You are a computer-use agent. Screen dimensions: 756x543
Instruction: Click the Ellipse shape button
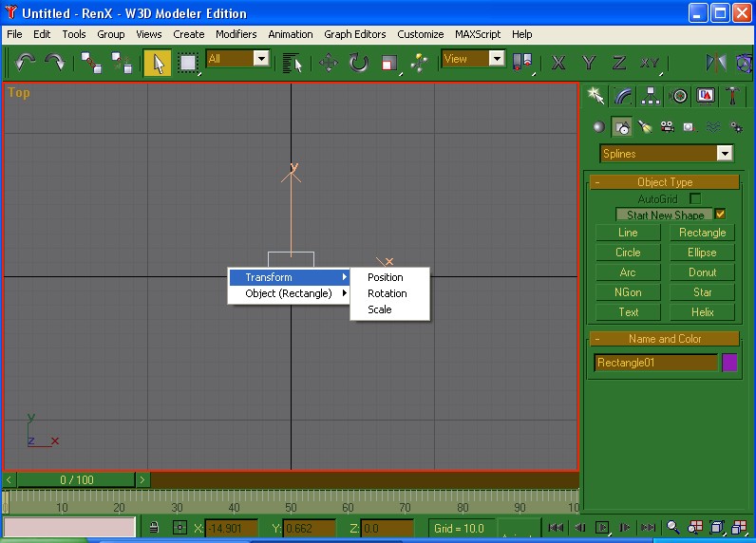point(702,253)
